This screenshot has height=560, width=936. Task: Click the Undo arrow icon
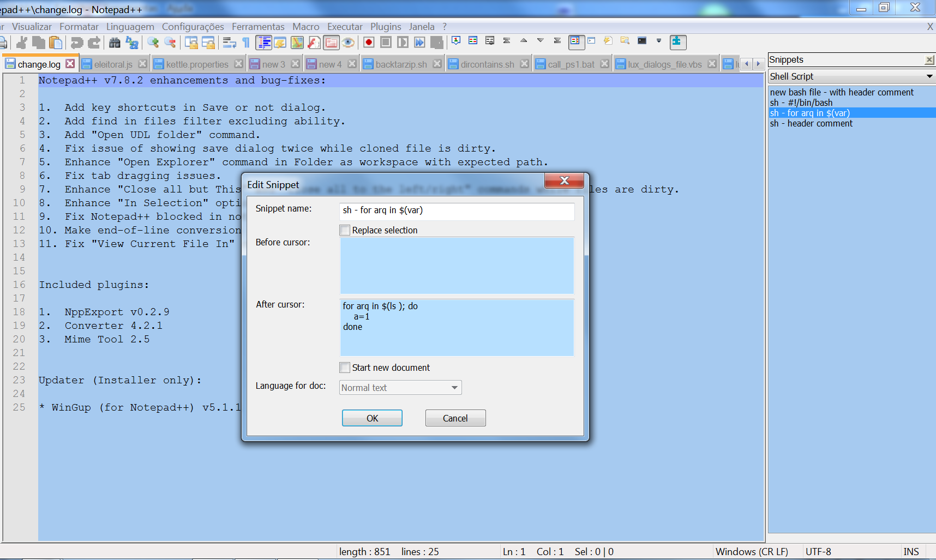(x=77, y=43)
